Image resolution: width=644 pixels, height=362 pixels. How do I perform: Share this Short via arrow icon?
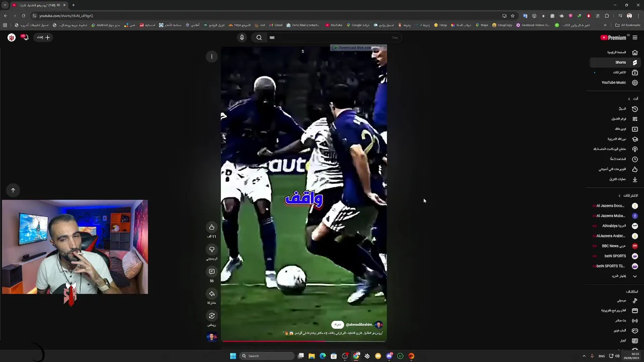coord(212,294)
